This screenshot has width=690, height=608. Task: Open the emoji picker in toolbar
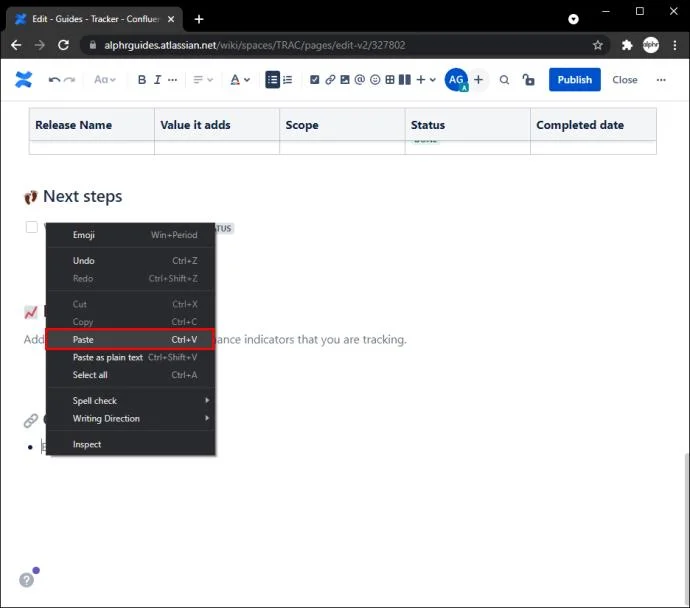375,80
